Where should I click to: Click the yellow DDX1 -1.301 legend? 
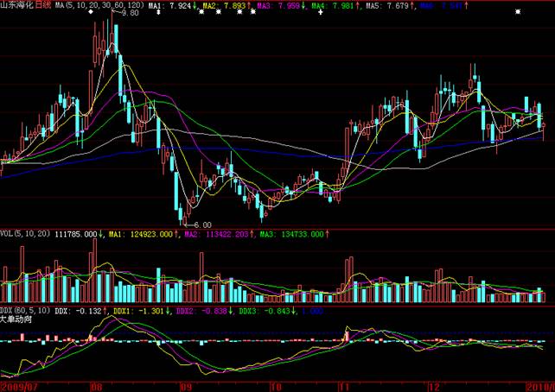pyautogui.click(x=138, y=311)
